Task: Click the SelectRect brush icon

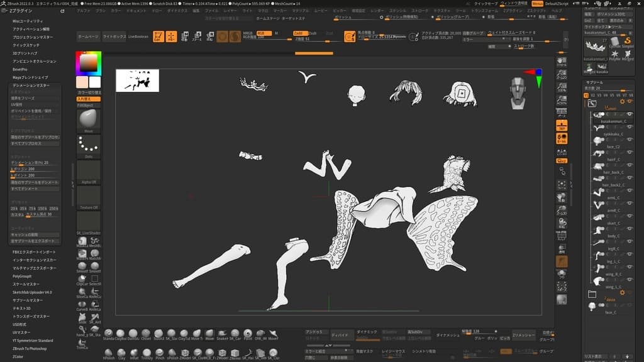Action: pyautogui.click(x=95, y=279)
